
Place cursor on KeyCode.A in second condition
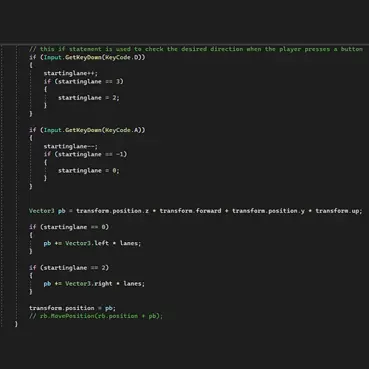(x=123, y=130)
